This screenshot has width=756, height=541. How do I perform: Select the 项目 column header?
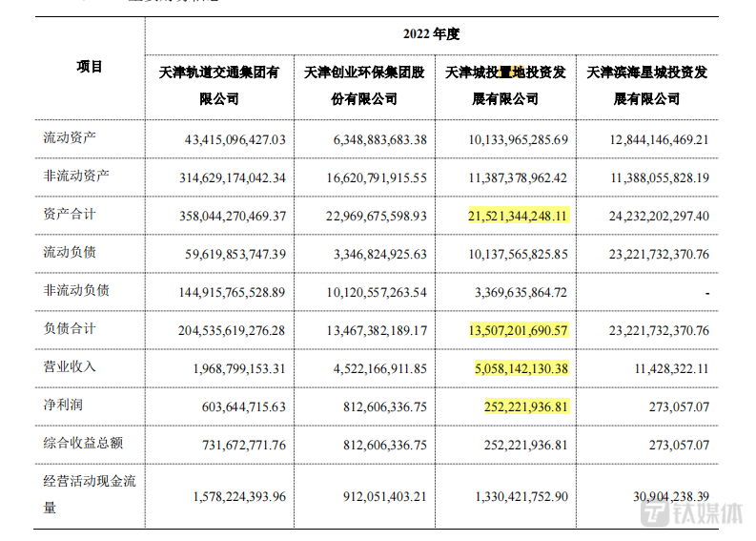(x=90, y=67)
